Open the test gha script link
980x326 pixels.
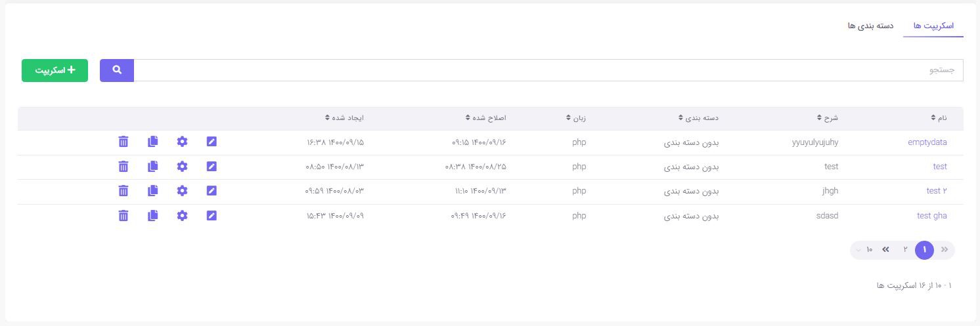931,215
